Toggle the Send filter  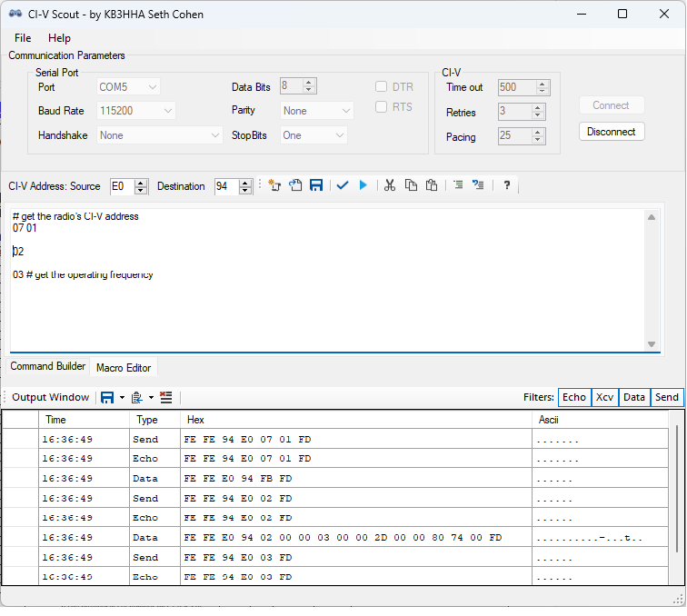667,397
